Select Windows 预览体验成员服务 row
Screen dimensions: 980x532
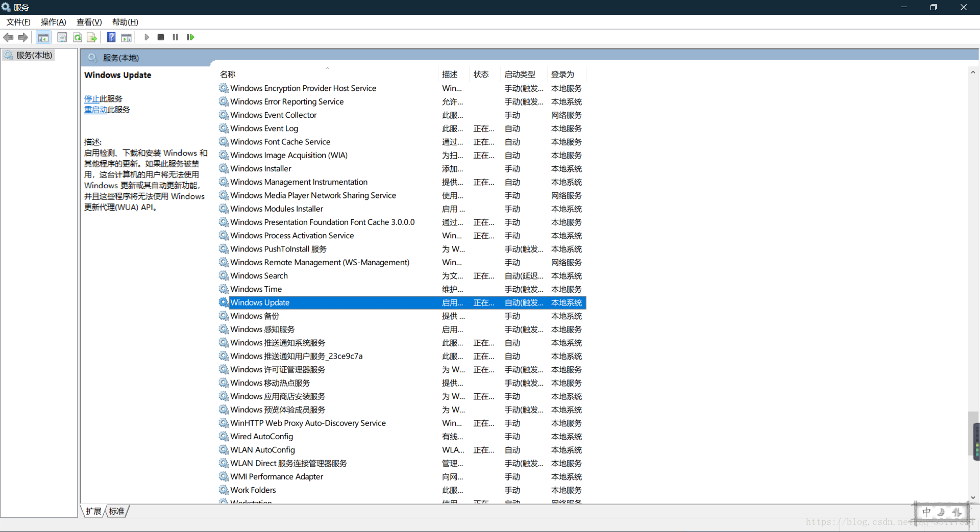pos(402,410)
